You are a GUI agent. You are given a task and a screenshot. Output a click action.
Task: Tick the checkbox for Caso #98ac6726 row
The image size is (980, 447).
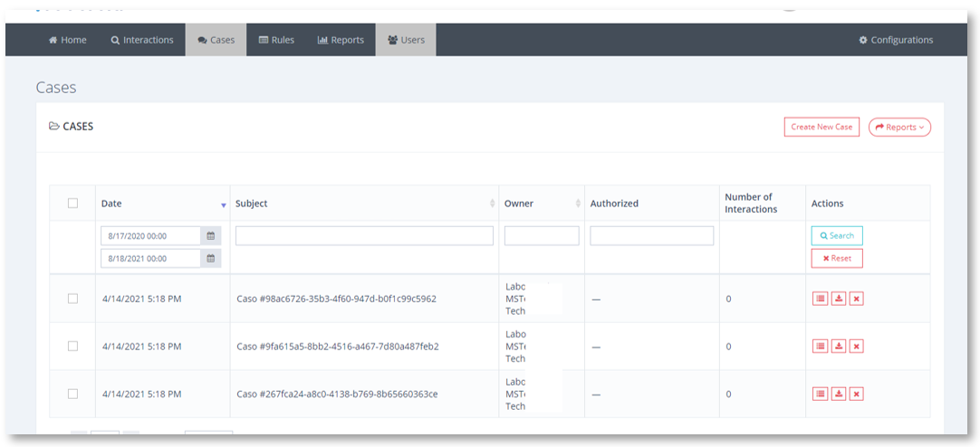coord(72,299)
